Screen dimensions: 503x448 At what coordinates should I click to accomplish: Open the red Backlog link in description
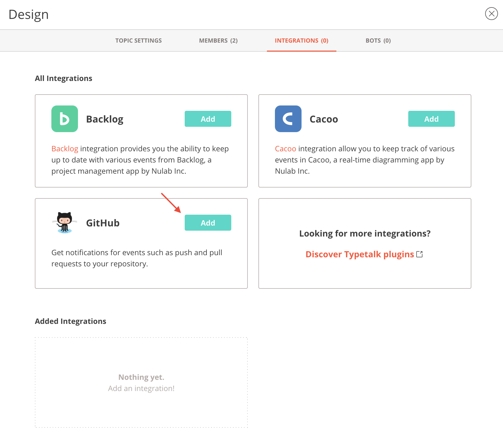(x=65, y=149)
